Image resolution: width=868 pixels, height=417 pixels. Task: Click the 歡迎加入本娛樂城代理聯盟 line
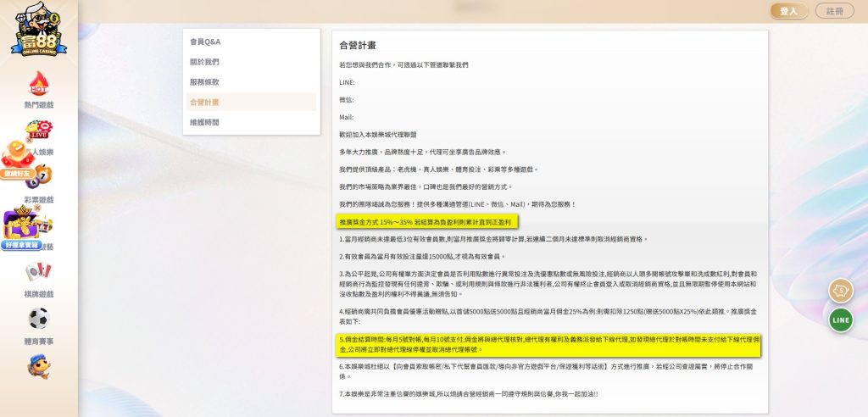click(378, 135)
